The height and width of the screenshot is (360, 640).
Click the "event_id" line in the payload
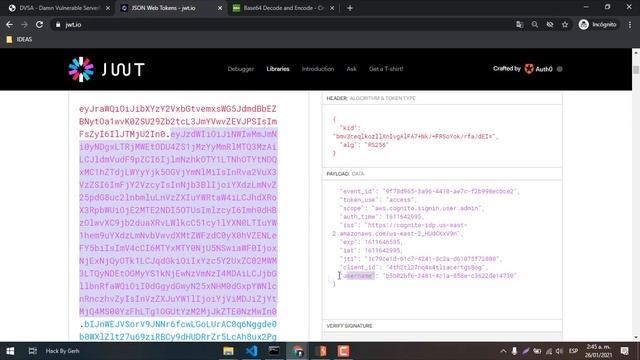[x=430, y=191]
